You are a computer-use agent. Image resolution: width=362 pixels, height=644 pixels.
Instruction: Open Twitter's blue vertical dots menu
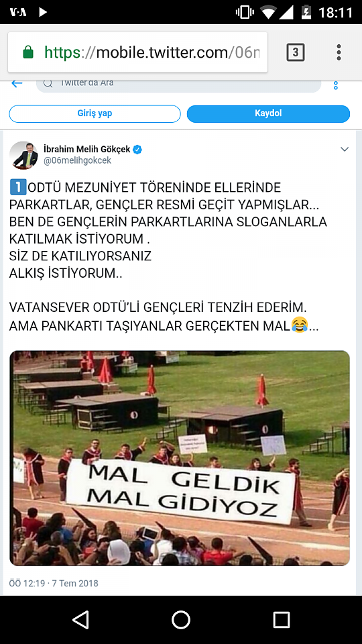336,85
